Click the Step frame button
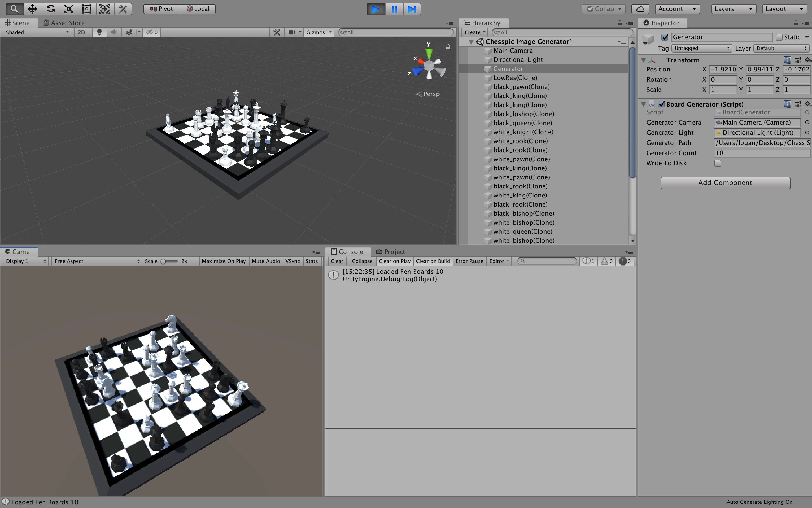The height and width of the screenshot is (508, 812). coord(412,9)
